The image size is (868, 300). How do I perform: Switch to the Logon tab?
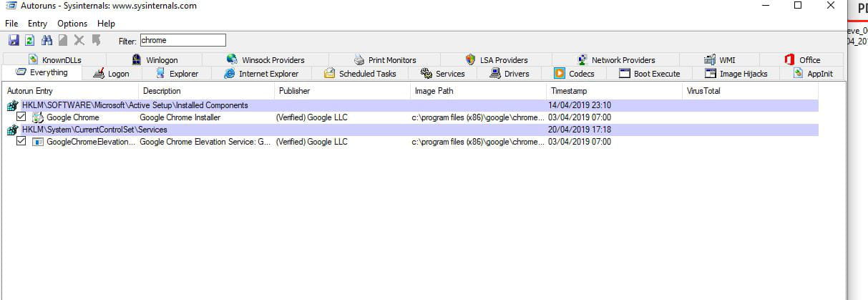(x=112, y=74)
